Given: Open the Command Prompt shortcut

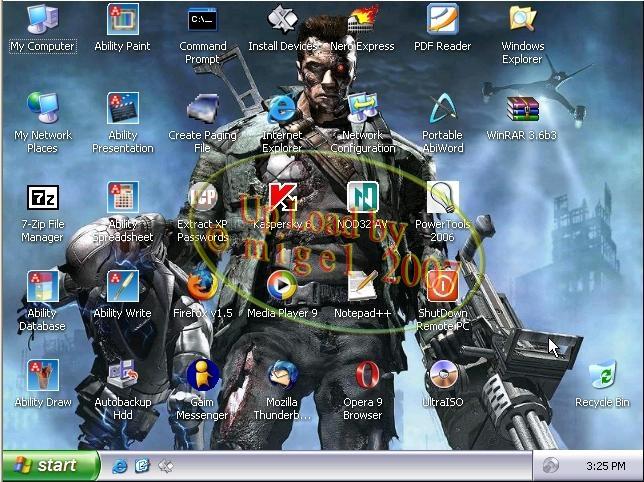Looking at the screenshot, I should click(x=202, y=20).
